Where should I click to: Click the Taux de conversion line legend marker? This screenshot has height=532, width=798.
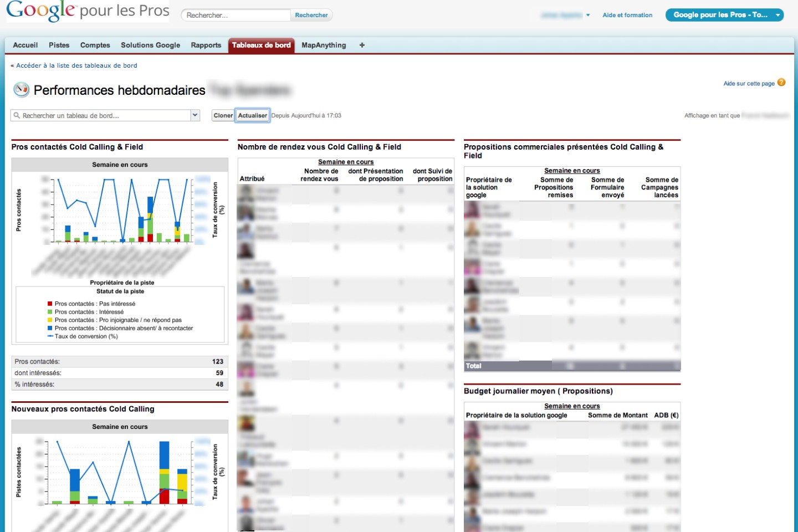(x=50, y=336)
